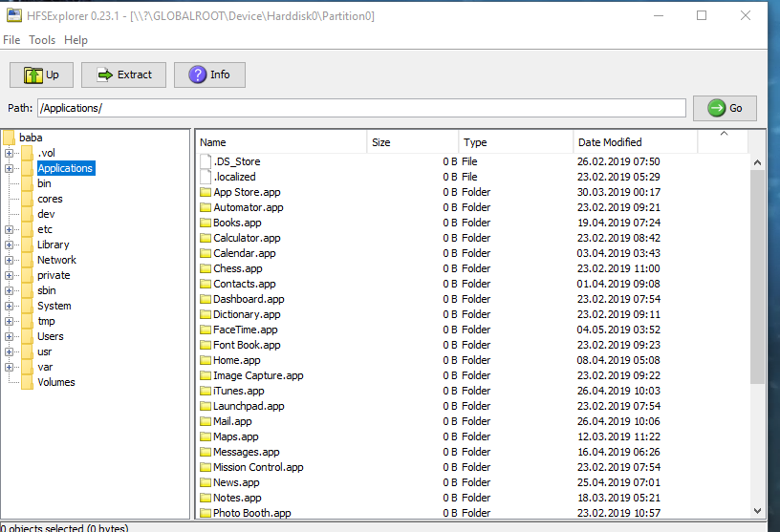Expand the Applications tree node

(x=9, y=168)
